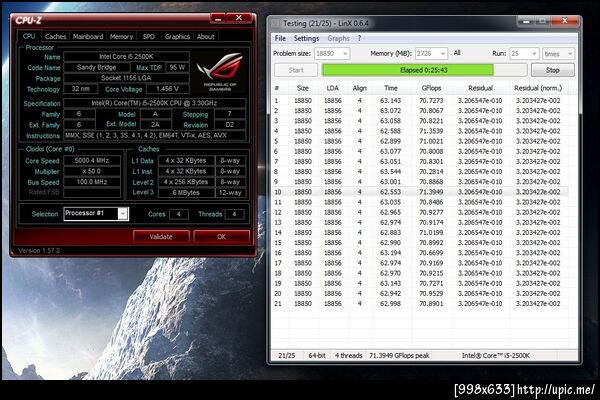The width and height of the screenshot is (600, 400).
Task: Click the Time column header
Action: [391, 88]
